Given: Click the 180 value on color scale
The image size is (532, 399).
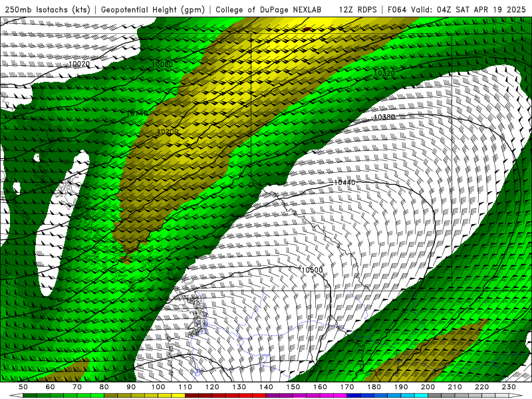Looking at the screenshot, I should coord(374,387).
